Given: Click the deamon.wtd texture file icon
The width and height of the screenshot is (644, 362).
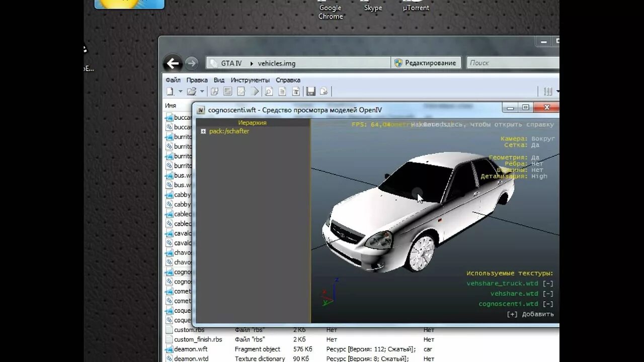Looking at the screenshot, I should pyautogui.click(x=169, y=358).
